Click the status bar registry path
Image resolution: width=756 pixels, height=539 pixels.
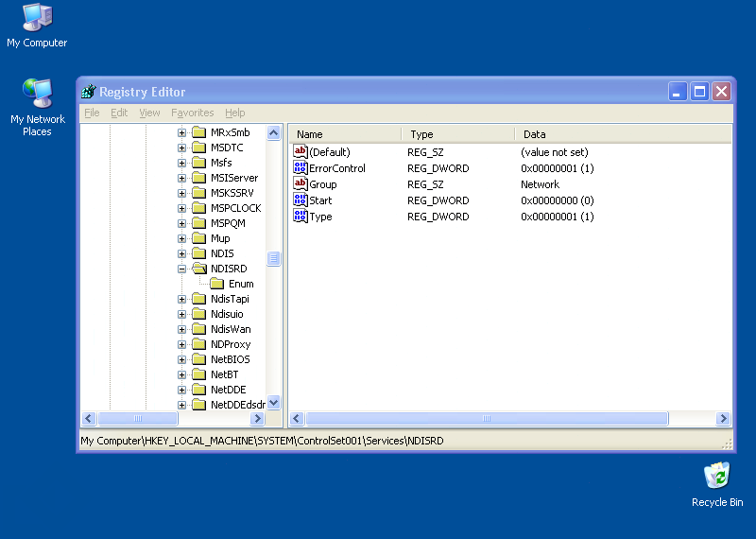[x=262, y=441]
